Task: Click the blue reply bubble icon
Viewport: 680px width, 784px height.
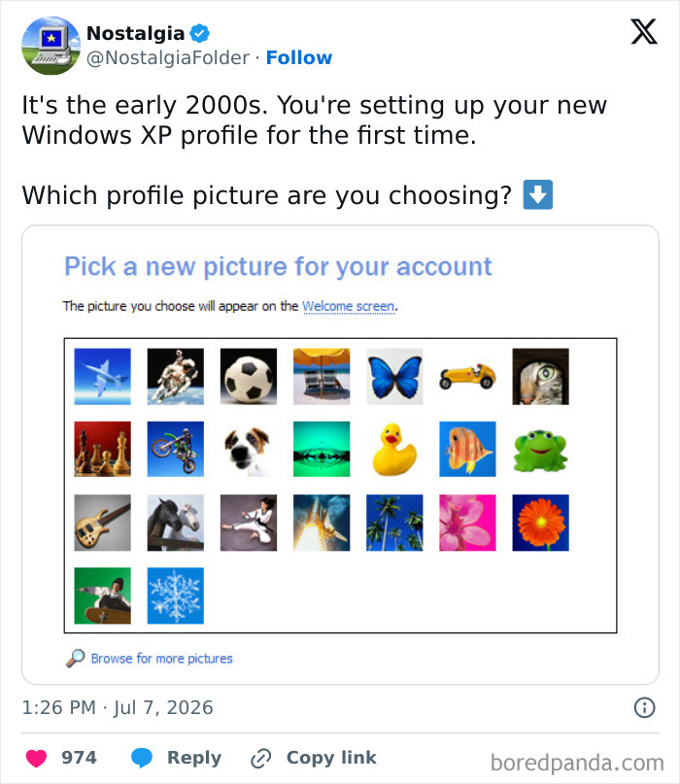Action: 142,758
